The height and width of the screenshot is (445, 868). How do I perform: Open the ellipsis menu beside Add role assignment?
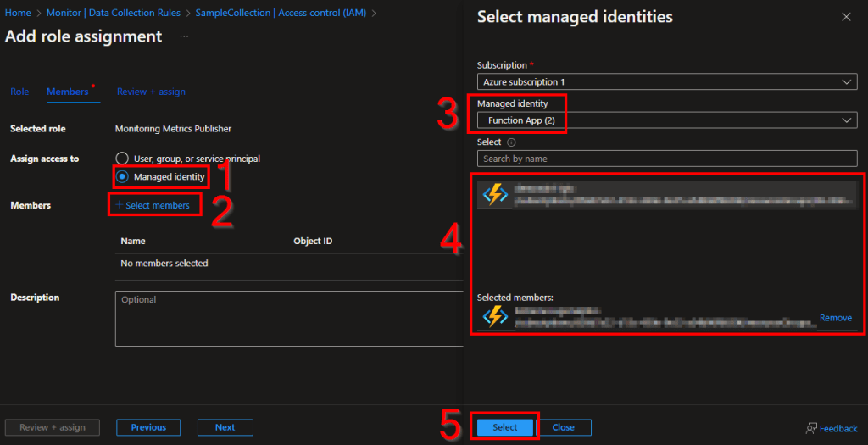[x=184, y=36]
